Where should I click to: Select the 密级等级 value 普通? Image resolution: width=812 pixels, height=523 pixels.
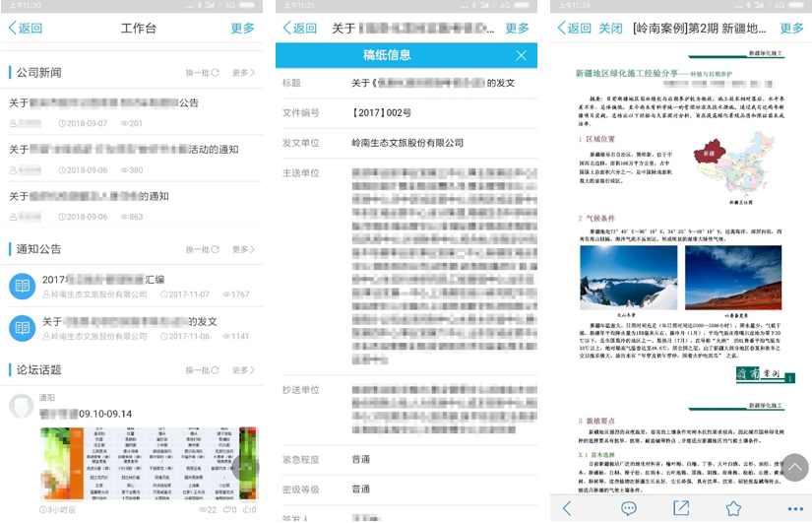point(361,490)
